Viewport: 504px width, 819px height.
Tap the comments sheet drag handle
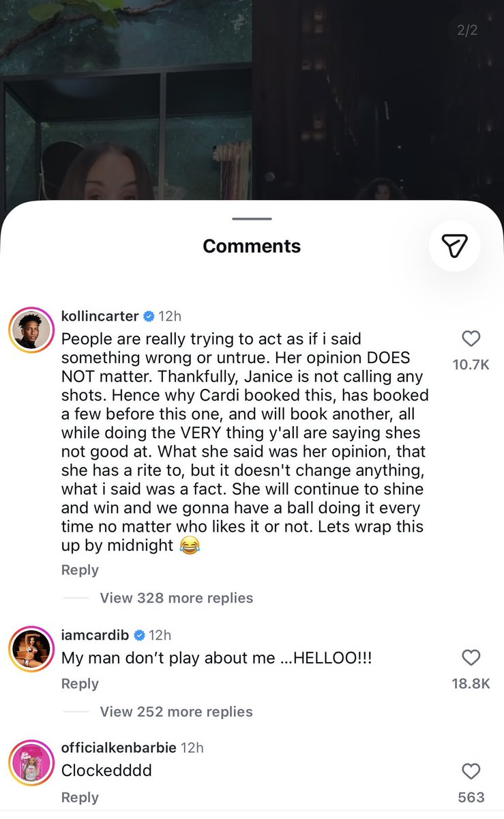click(x=252, y=219)
